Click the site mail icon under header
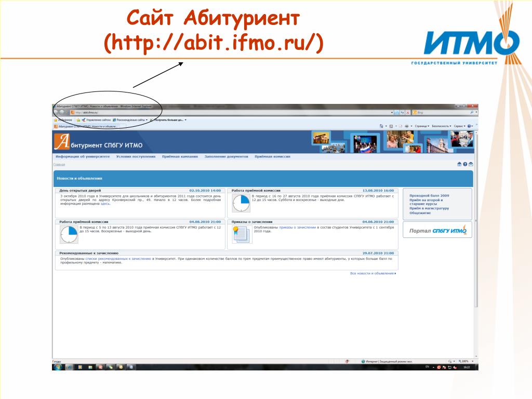The height and width of the screenshot is (399, 532). [471, 164]
